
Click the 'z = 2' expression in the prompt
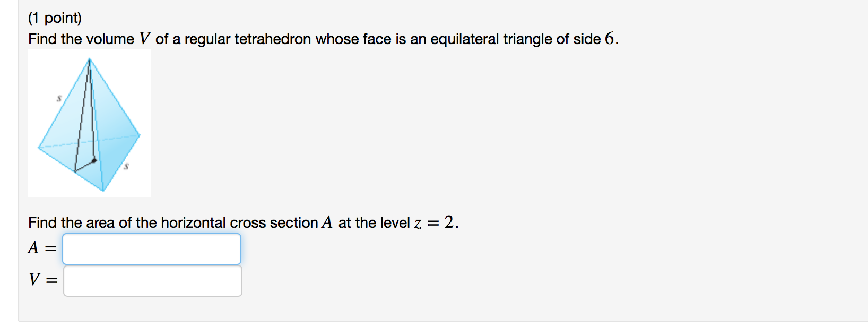[433, 222]
